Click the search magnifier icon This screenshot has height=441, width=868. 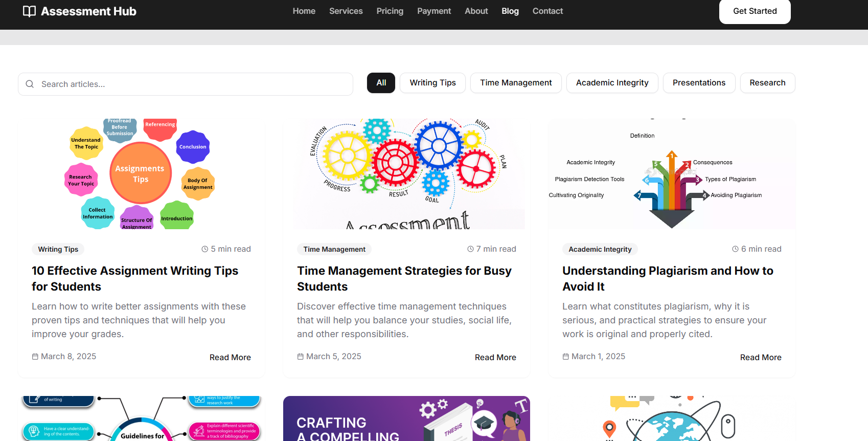pyautogui.click(x=30, y=84)
